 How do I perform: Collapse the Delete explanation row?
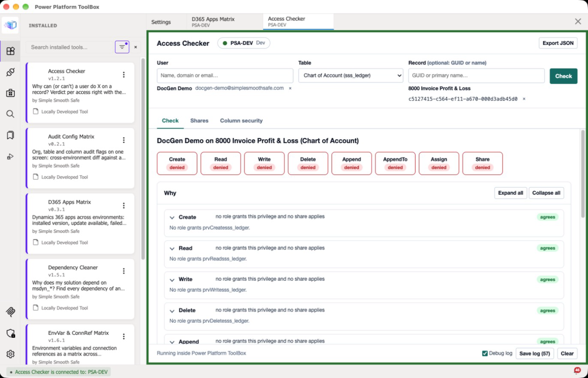click(172, 311)
